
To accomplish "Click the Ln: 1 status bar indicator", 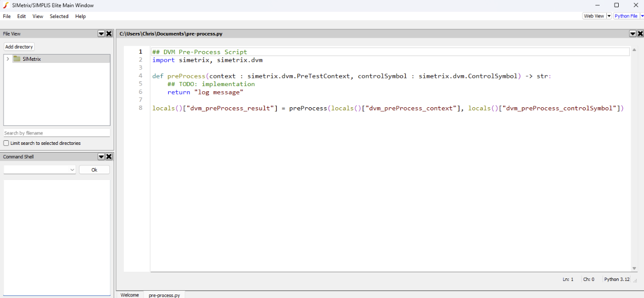I will 568,279.
